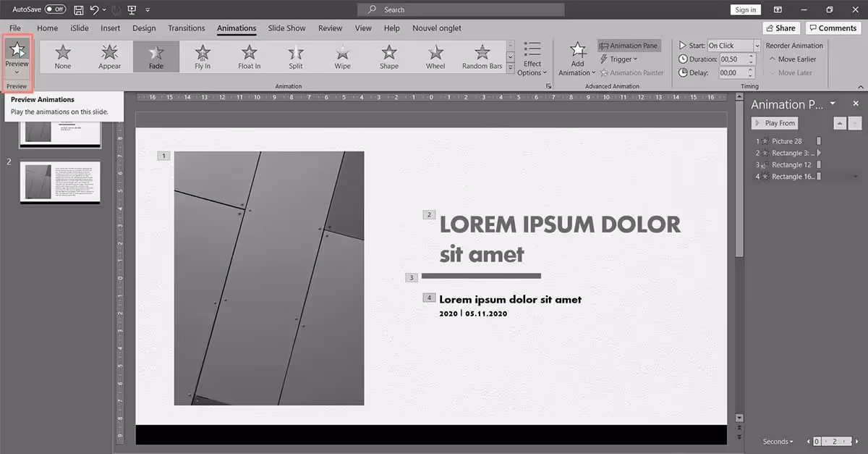
Task: Select the Random Bars animation
Action: pyautogui.click(x=482, y=56)
